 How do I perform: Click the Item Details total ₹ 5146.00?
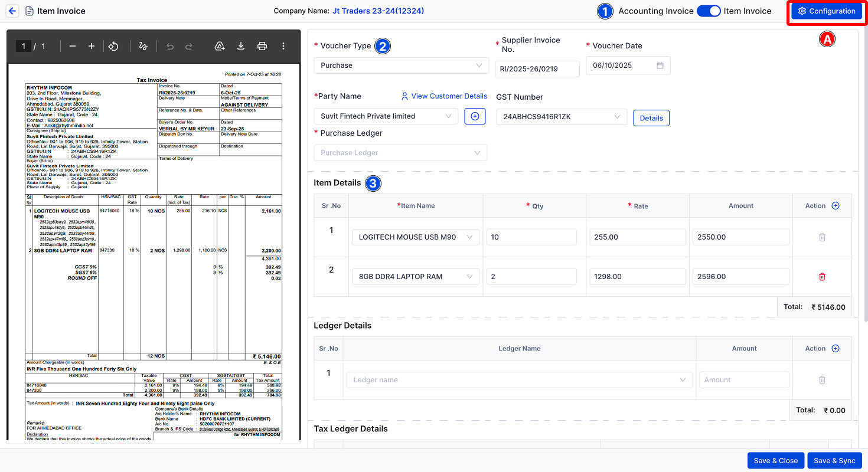[x=828, y=307]
